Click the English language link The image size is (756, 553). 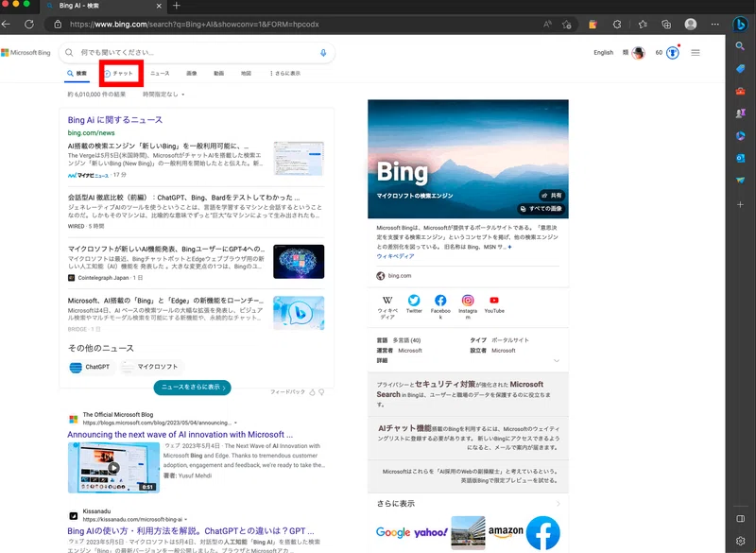click(603, 53)
